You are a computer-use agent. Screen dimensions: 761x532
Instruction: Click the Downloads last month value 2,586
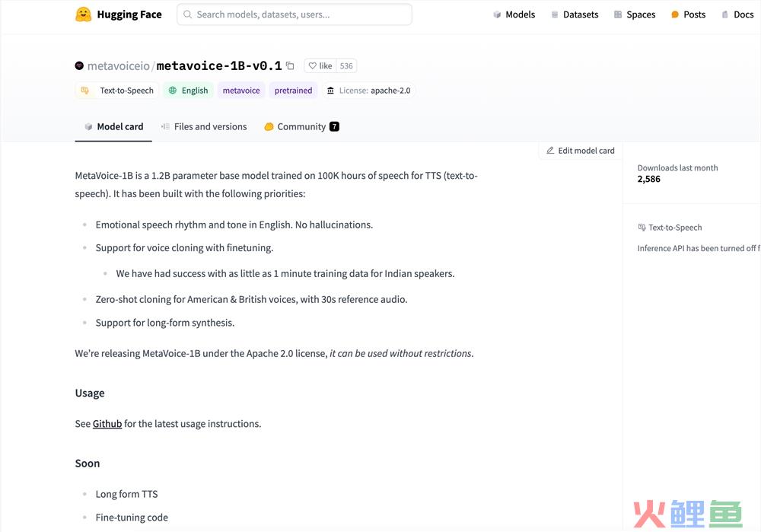649,179
